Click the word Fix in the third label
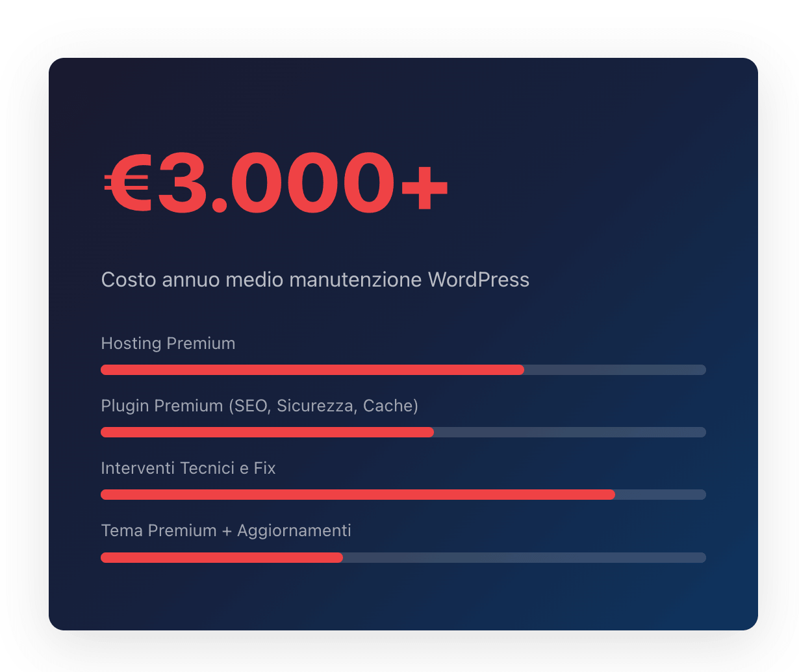 (x=264, y=469)
